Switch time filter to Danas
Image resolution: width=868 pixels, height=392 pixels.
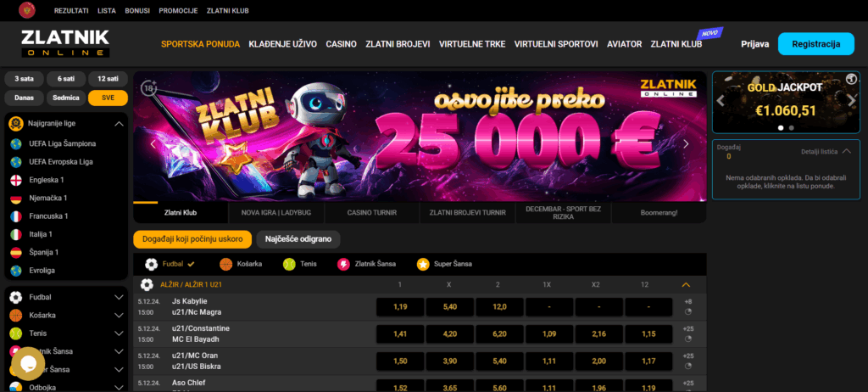click(x=25, y=98)
